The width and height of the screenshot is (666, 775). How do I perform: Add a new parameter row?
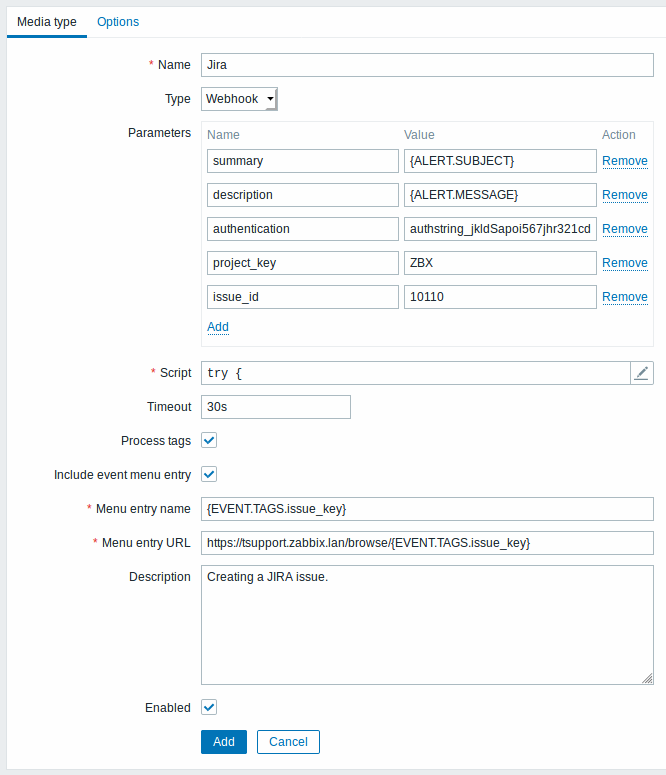(x=218, y=327)
